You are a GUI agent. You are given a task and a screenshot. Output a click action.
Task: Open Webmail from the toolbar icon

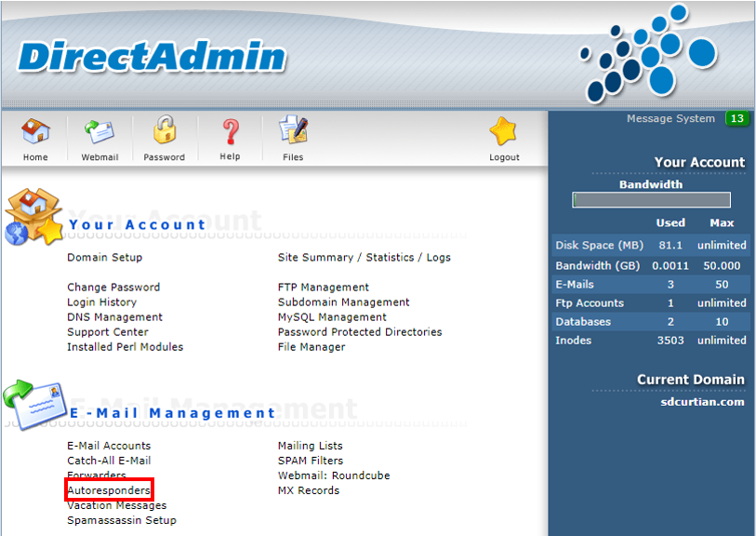coord(99,132)
